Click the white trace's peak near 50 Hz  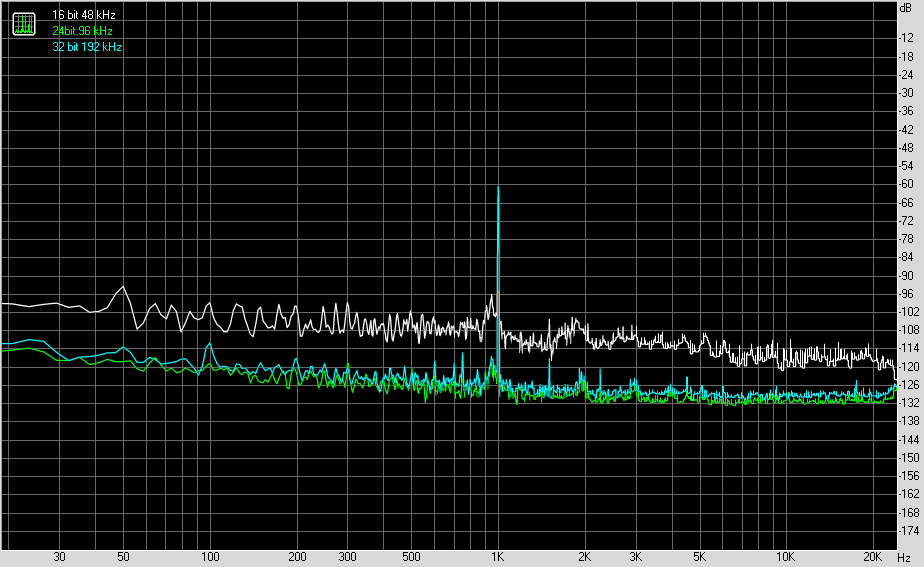pos(123,287)
